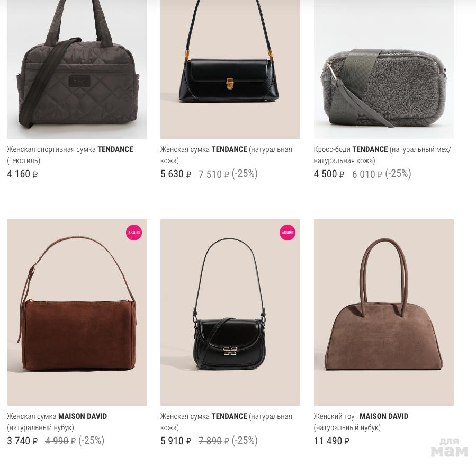
Task: Open Женская сумка TENDANCE title priced 5 630 ₽
Action: [x=226, y=155]
